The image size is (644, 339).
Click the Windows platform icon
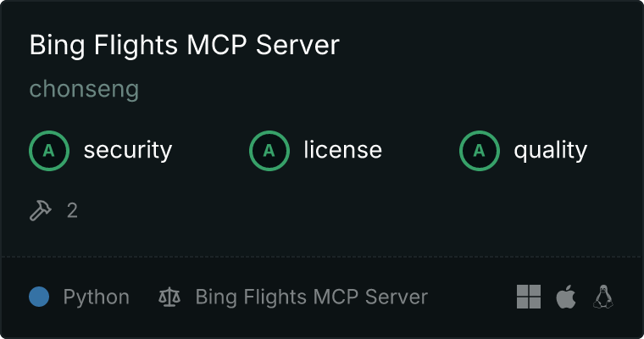(529, 297)
